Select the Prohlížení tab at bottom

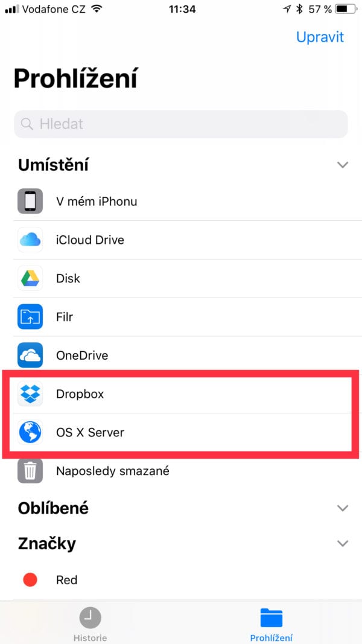coord(271,624)
